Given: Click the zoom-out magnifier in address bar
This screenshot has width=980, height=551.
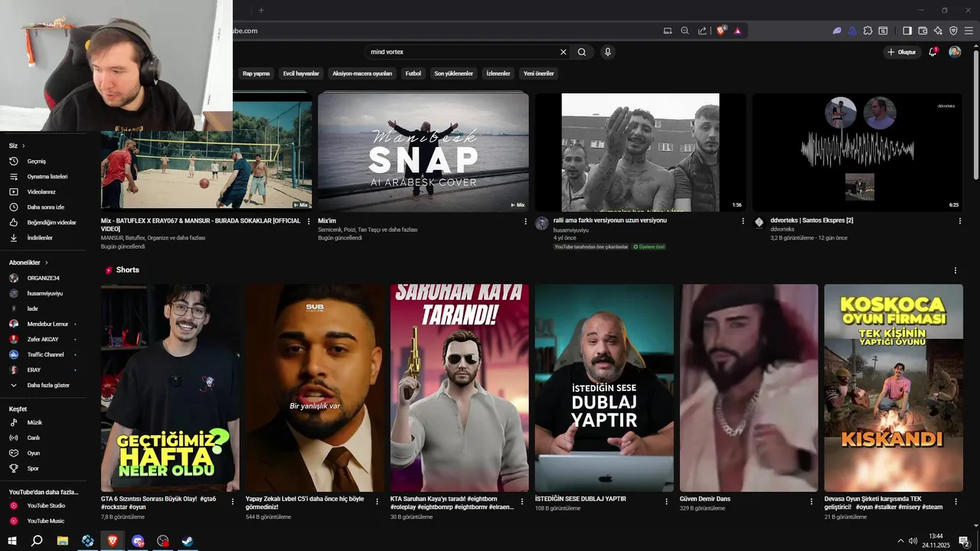Looking at the screenshot, I should point(684,31).
